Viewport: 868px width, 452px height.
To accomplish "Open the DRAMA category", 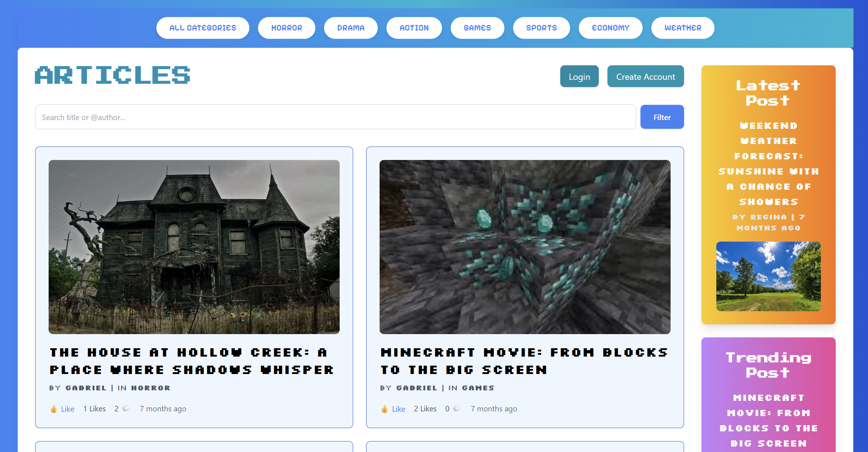I will [x=351, y=28].
